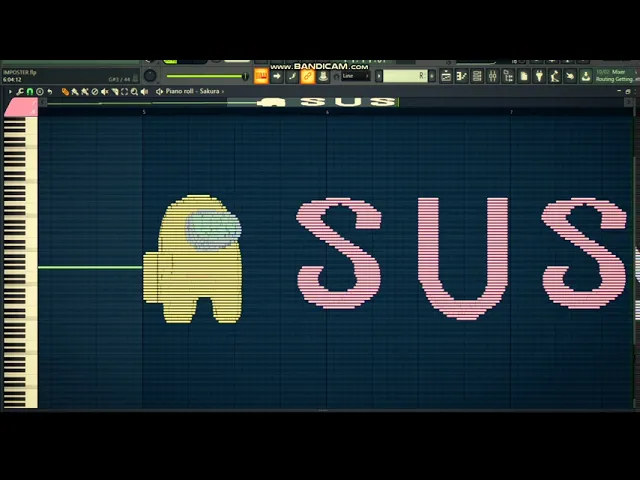Click the 6:04:12 time readout
This screenshot has width=640, height=480.
[x=12, y=80]
